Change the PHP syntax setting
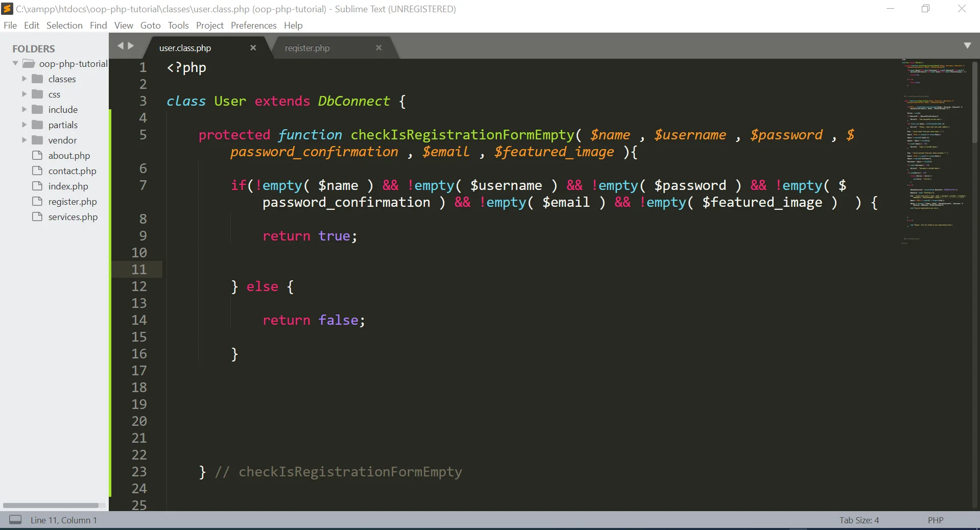 point(936,520)
